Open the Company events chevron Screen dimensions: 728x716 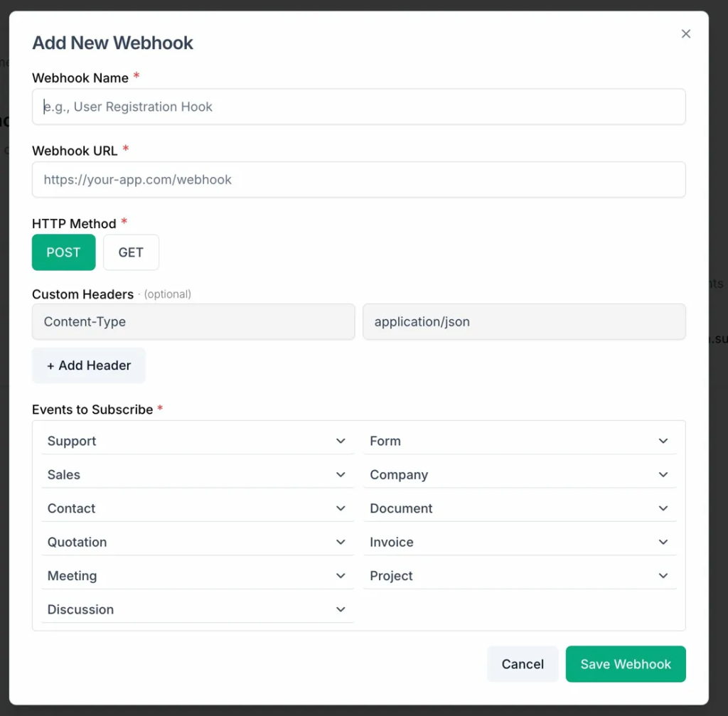(663, 474)
